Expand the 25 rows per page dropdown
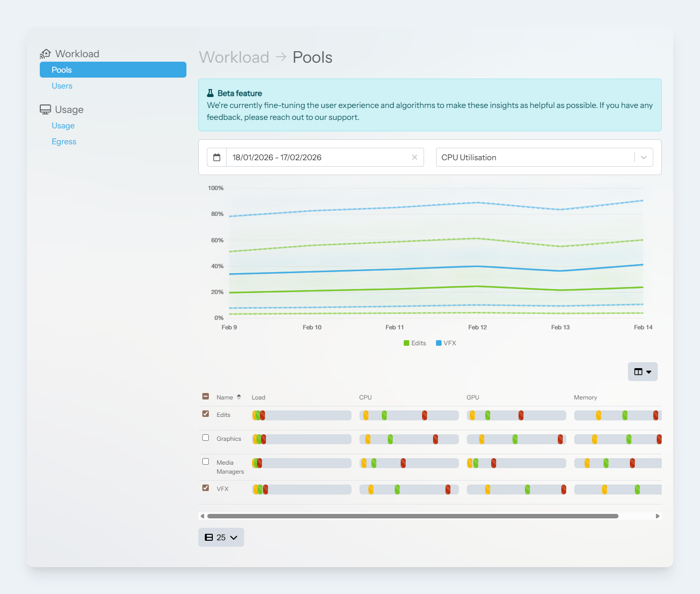The image size is (700, 594). click(x=221, y=537)
